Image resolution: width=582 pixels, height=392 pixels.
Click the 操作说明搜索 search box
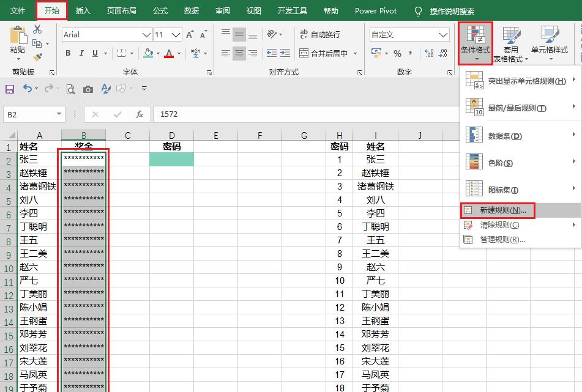tap(452, 11)
